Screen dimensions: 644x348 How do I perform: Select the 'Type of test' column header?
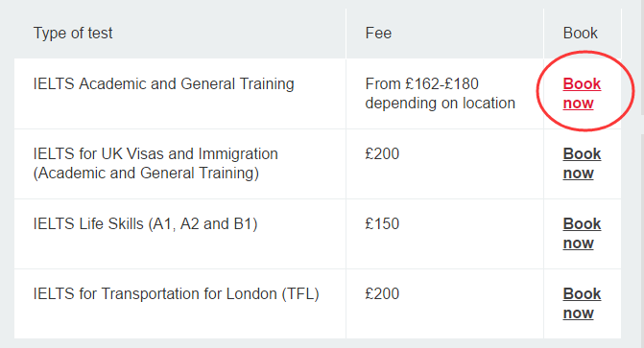[x=73, y=33]
